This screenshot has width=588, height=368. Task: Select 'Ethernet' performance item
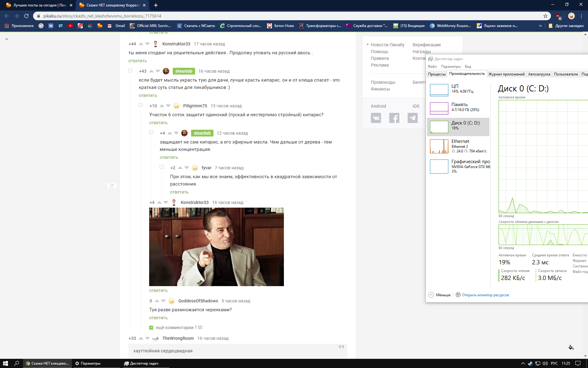click(458, 146)
